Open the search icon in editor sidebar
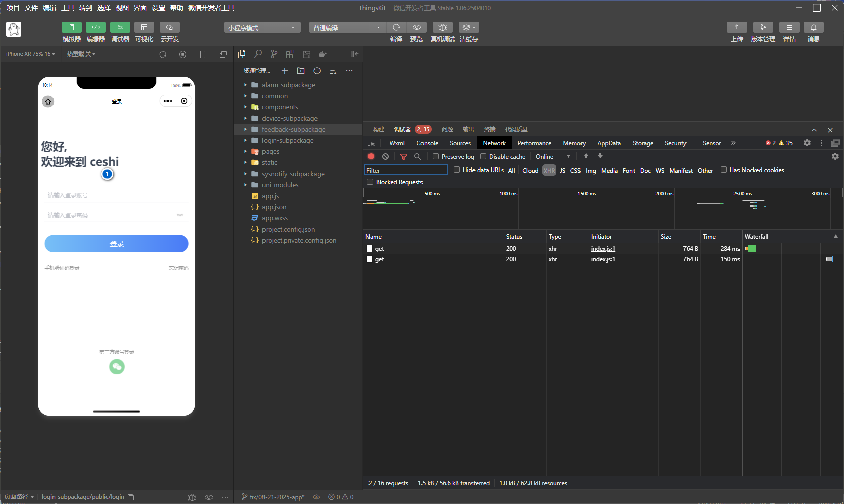 (x=258, y=54)
